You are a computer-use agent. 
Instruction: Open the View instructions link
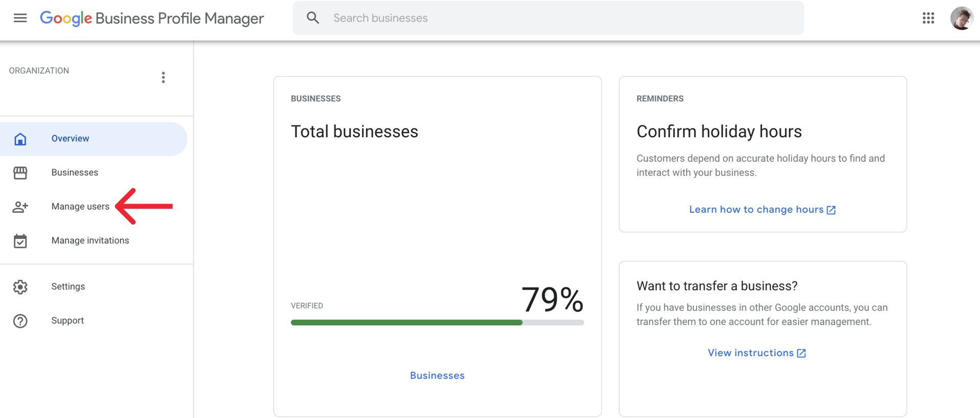point(751,353)
